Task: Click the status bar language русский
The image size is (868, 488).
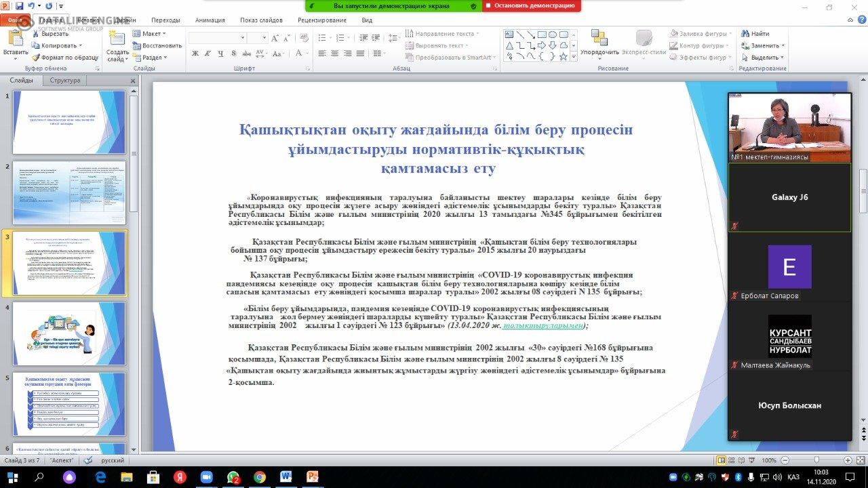Action: pyautogui.click(x=113, y=460)
